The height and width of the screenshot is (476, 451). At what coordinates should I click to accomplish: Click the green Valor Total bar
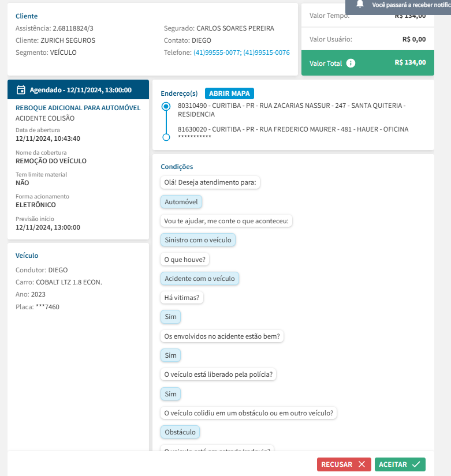[x=367, y=63]
